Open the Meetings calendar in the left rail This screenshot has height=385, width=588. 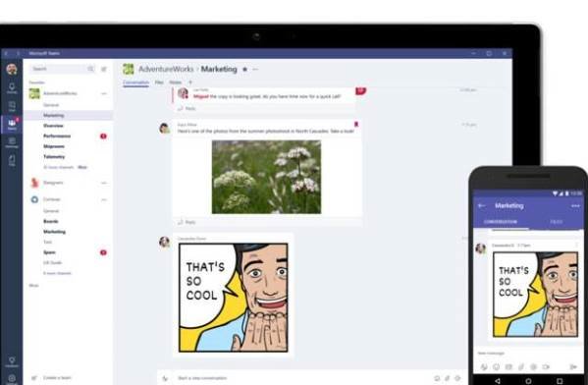point(12,142)
